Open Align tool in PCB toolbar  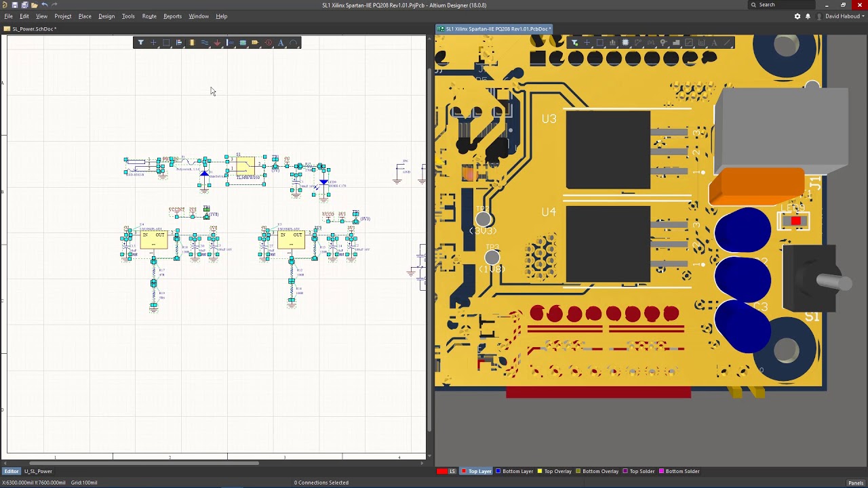[612, 43]
